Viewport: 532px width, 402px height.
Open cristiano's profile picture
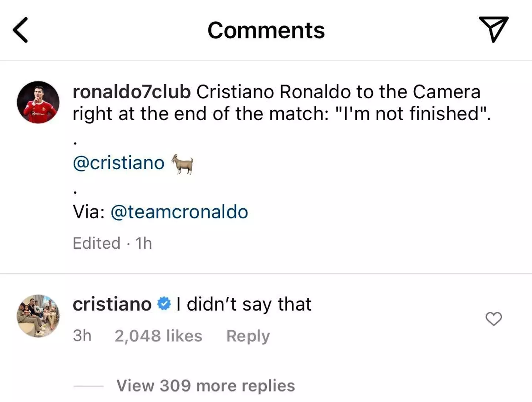click(x=38, y=316)
